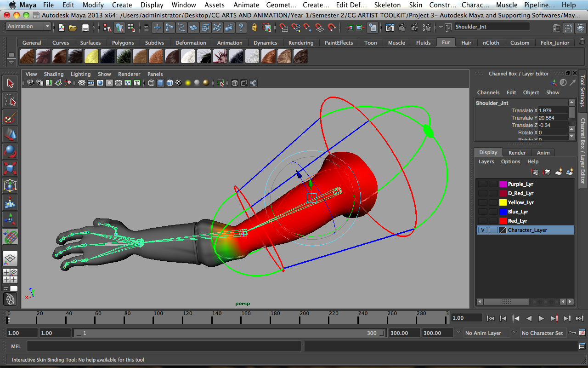Click the red spiky fur preset icon
This screenshot has width=588, height=368.
click(x=220, y=57)
